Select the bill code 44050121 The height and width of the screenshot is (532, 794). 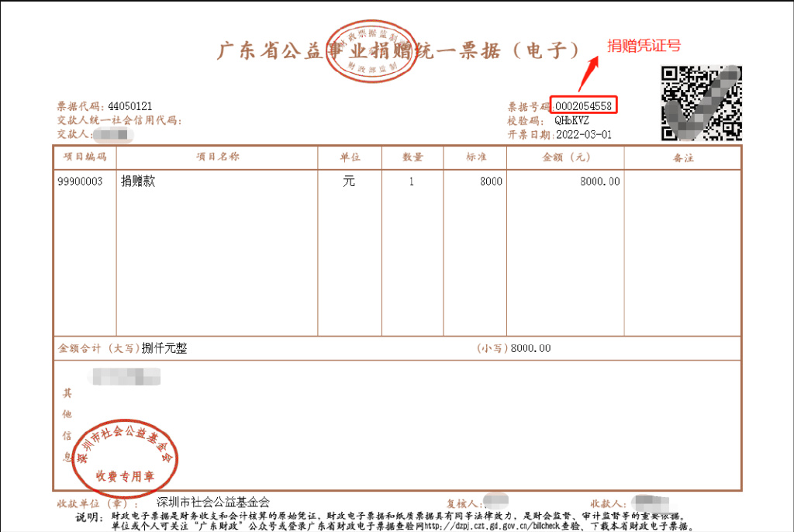click(129, 106)
